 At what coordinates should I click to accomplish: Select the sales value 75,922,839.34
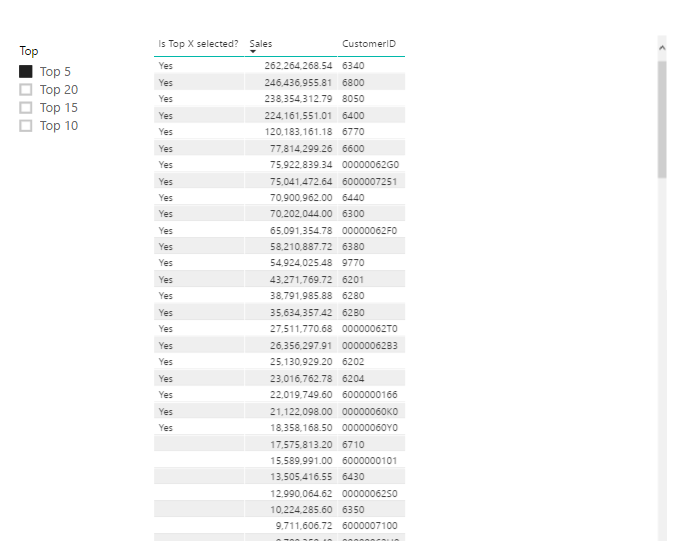301,165
